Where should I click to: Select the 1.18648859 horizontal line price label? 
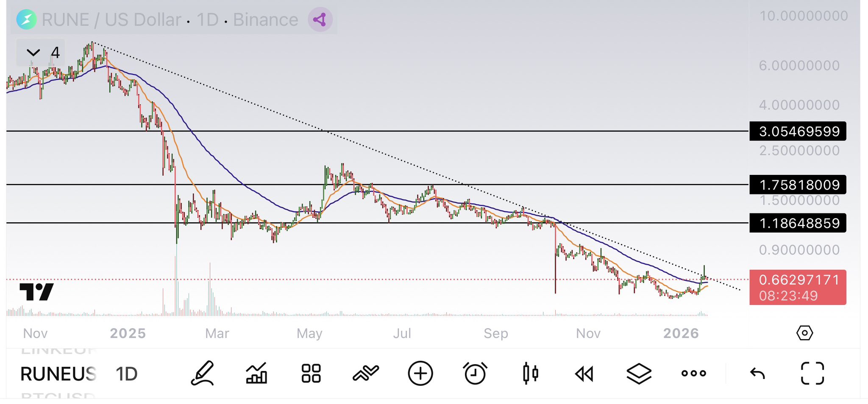tap(798, 223)
